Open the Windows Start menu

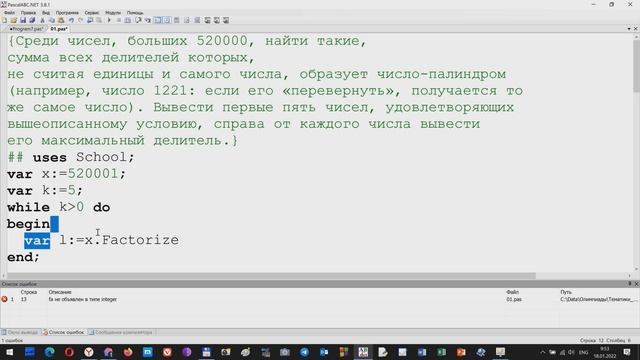[x=9, y=352]
